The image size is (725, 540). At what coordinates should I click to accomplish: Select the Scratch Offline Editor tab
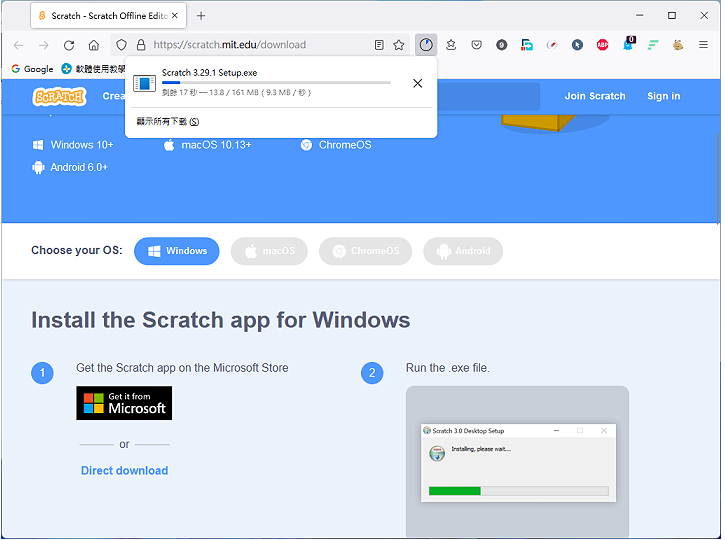point(109,16)
